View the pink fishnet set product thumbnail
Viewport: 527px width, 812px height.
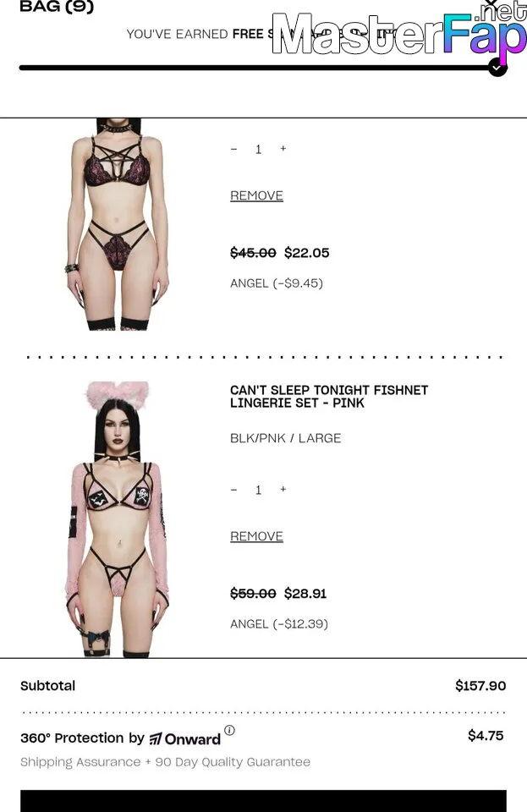click(x=118, y=519)
